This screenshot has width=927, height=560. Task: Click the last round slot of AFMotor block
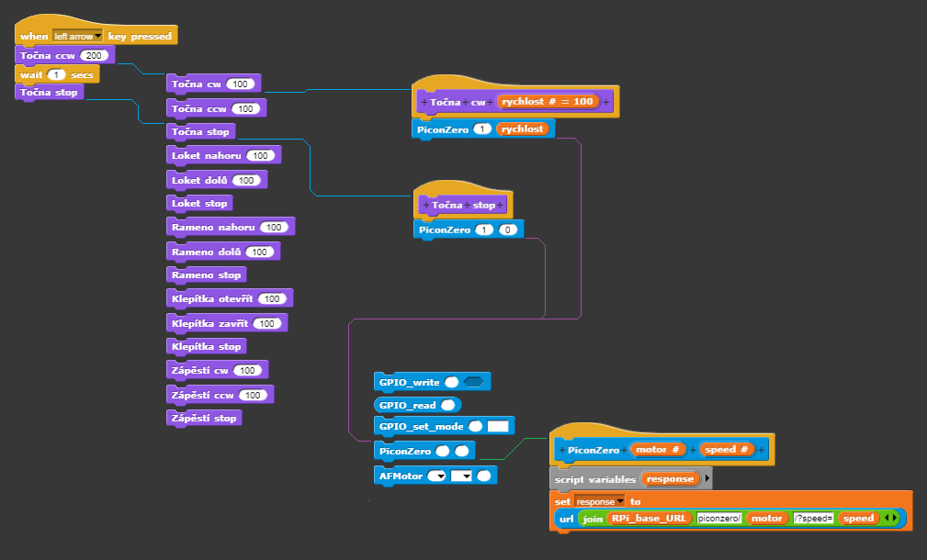[x=484, y=476]
